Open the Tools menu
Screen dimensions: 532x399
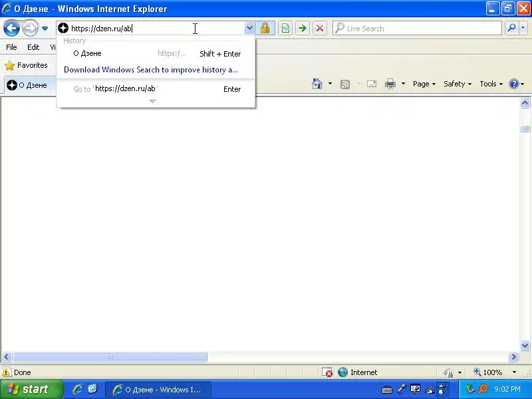click(491, 84)
